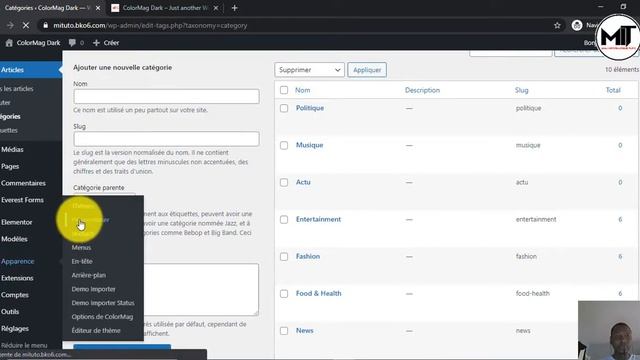Check the Musique category checkbox
640x360 pixels.
[284, 145]
